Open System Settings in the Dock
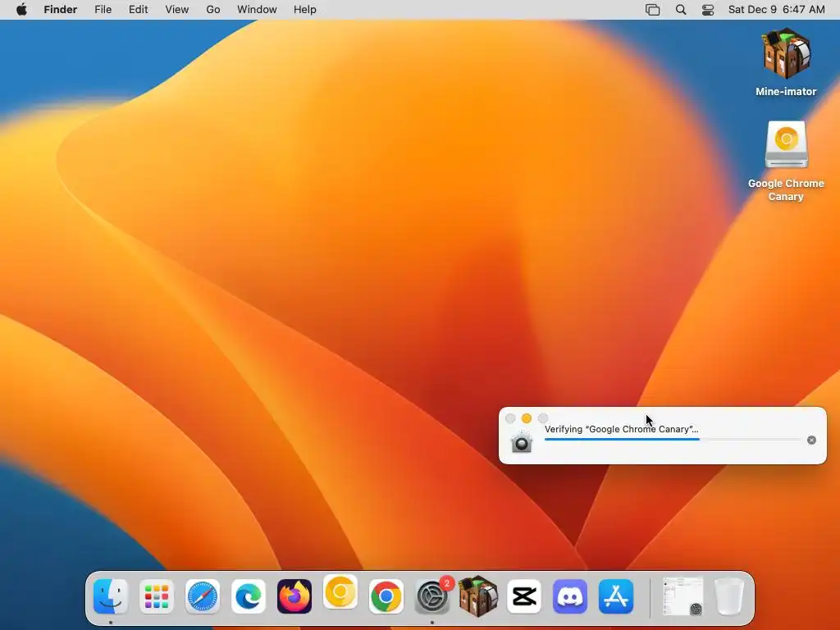840x630 pixels. pyautogui.click(x=432, y=596)
